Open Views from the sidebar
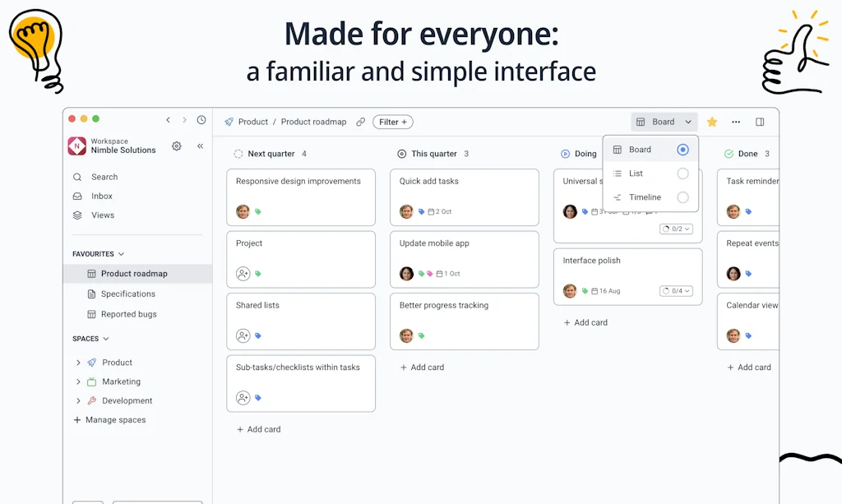 (100, 215)
